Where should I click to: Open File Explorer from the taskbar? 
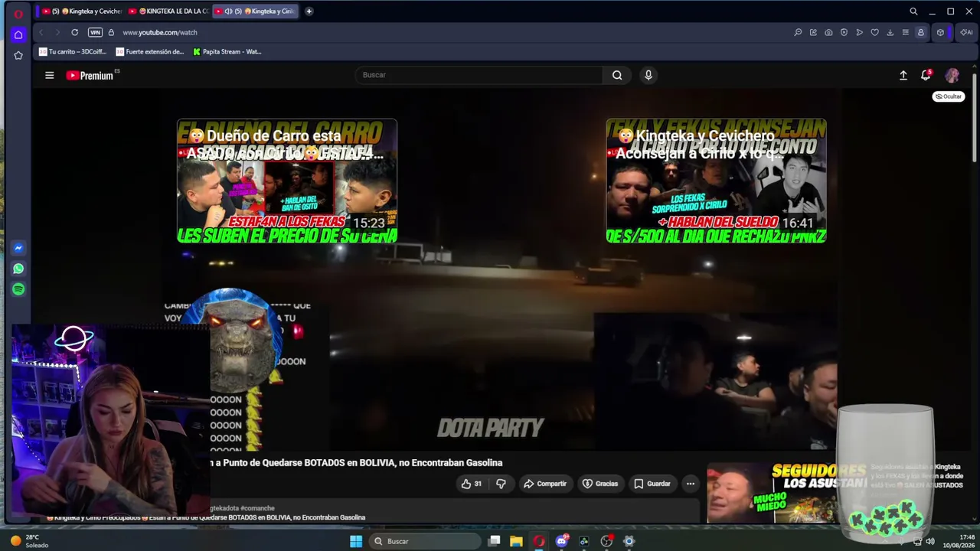click(x=517, y=541)
